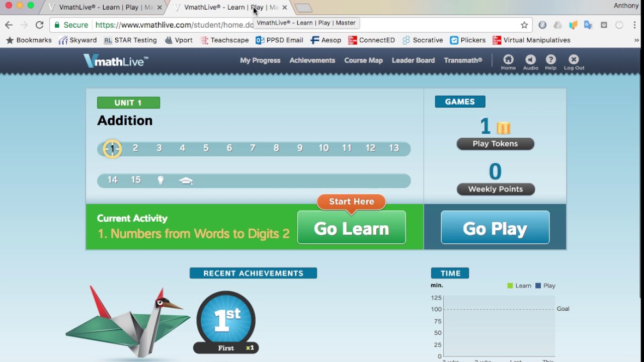Click the origami bird mascot

pyautogui.click(x=127, y=322)
